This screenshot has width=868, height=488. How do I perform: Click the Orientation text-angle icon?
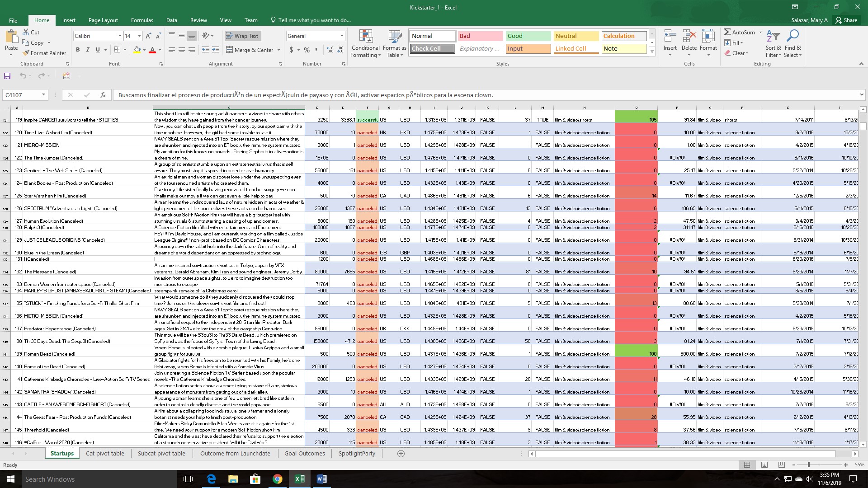[x=206, y=36]
